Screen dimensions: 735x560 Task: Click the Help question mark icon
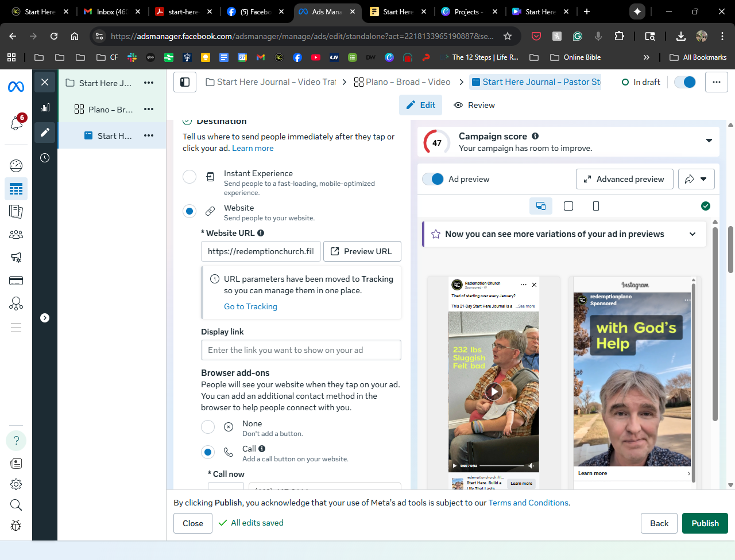click(16, 441)
